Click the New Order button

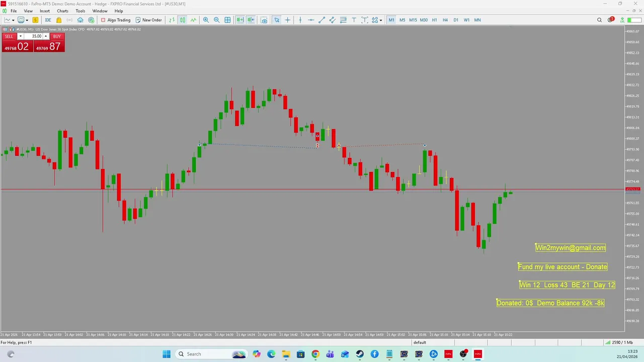149,20
